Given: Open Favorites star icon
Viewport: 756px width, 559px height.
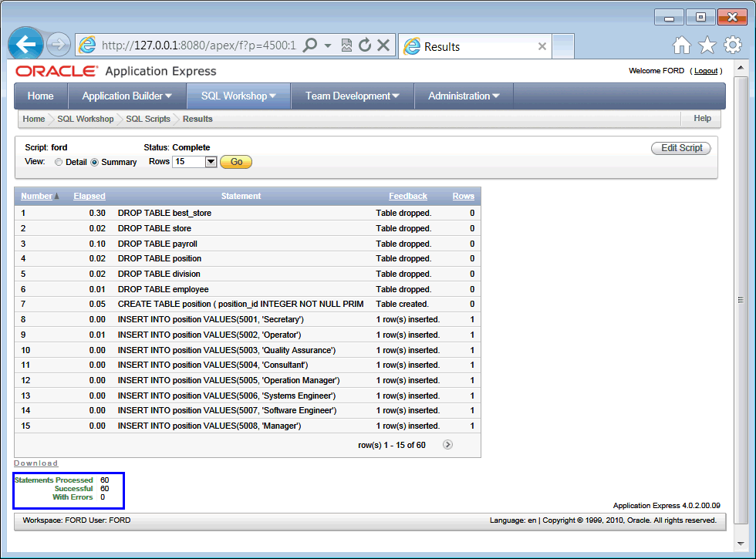Looking at the screenshot, I should click(x=707, y=45).
